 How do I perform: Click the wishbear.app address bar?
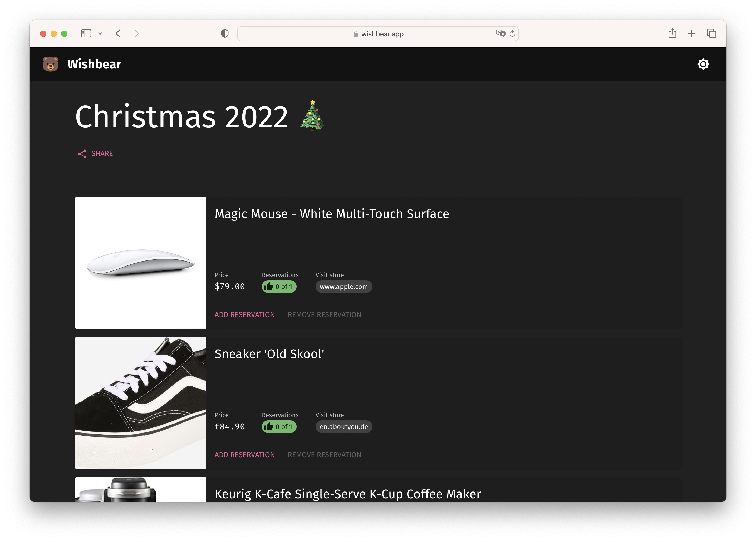click(x=377, y=34)
